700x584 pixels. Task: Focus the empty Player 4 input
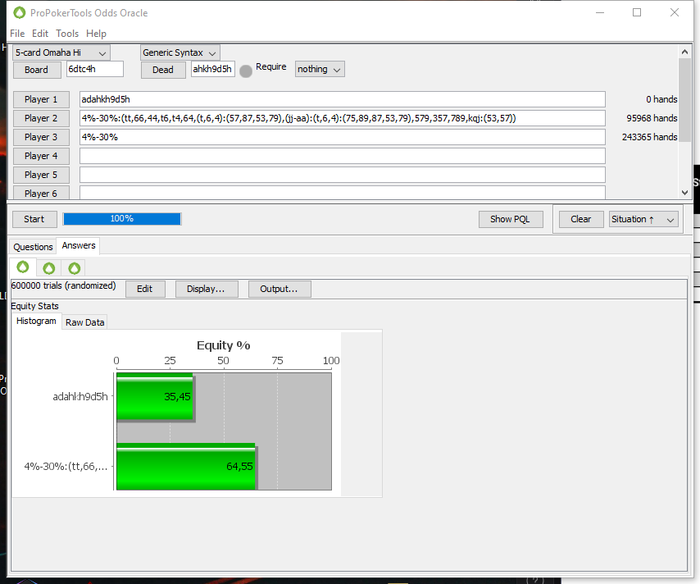[342, 156]
